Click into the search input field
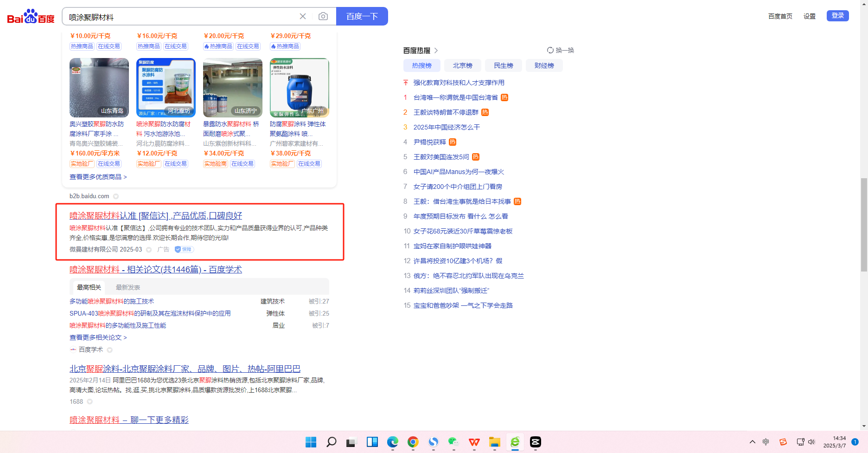This screenshot has width=868, height=453. coord(181,17)
